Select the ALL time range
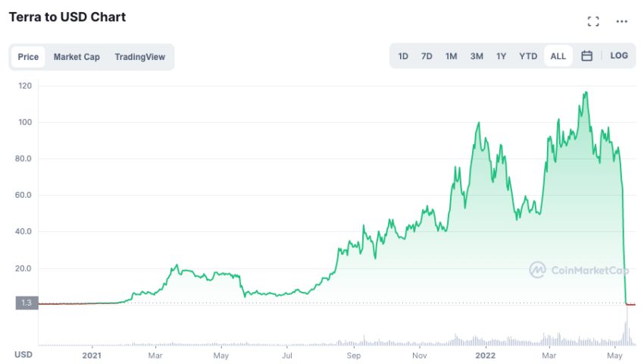This screenshot has width=644, height=364. coord(558,56)
